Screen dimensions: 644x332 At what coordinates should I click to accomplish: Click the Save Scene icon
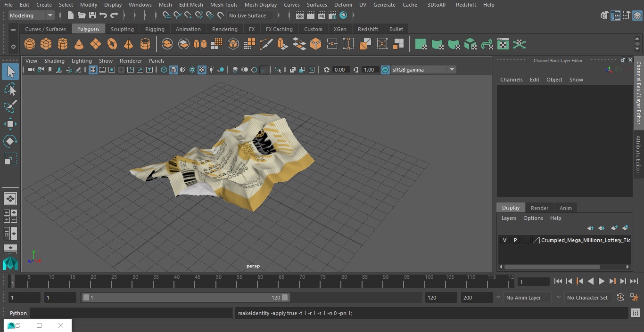(92, 16)
